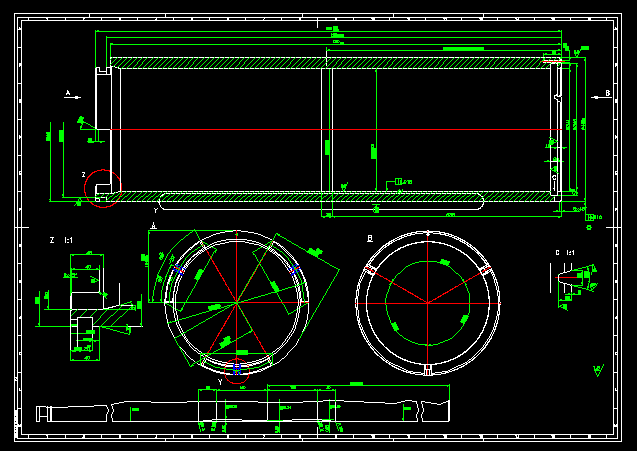Select the section arrow labeled A
This screenshot has height=451, width=637.
tap(72, 96)
